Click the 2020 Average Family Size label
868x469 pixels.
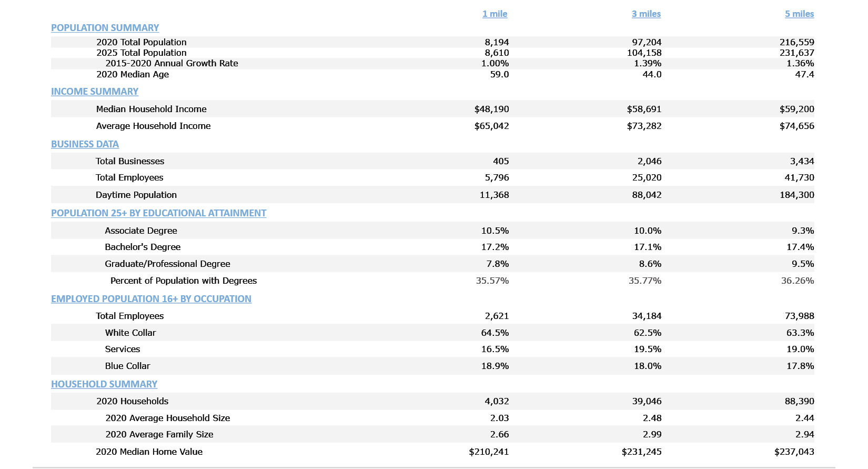(159, 434)
